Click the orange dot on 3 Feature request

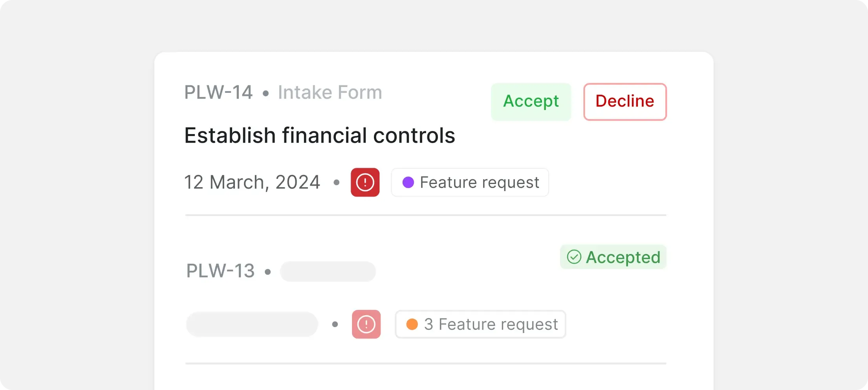412,324
